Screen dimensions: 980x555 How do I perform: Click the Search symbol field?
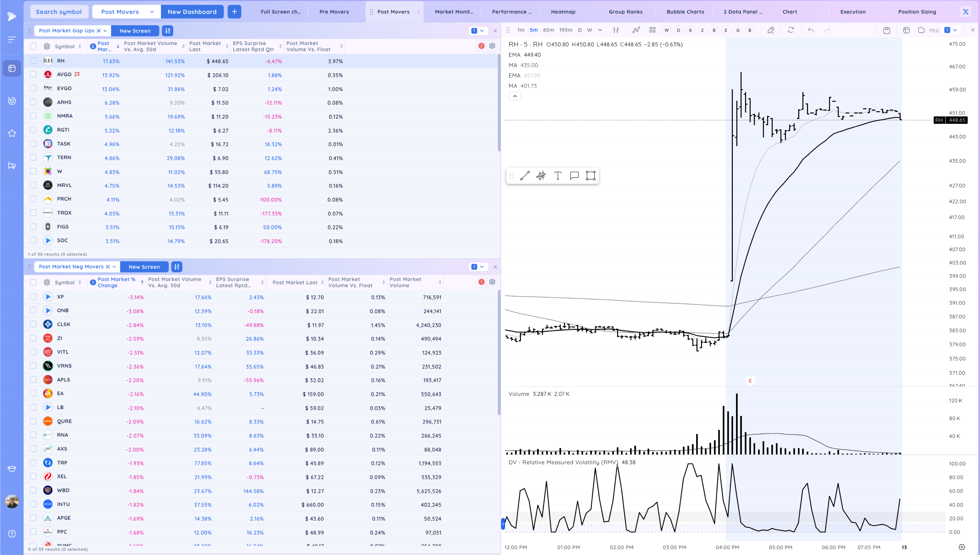(x=59, y=12)
